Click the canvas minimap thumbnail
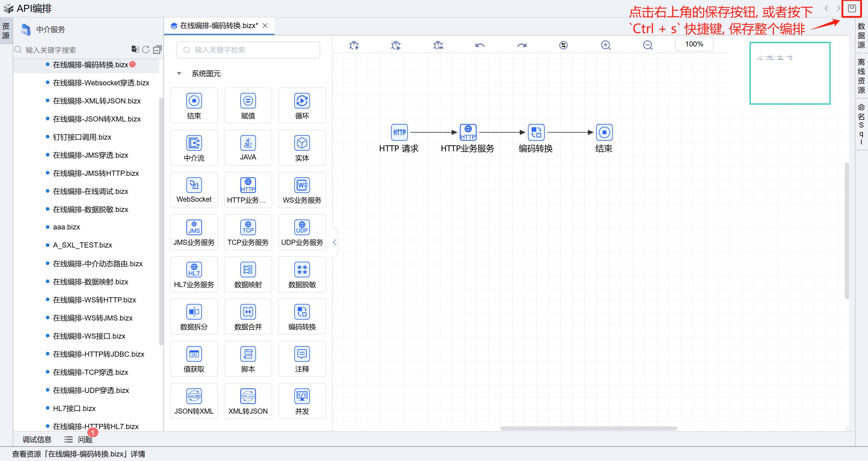 [x=790, y=73]
